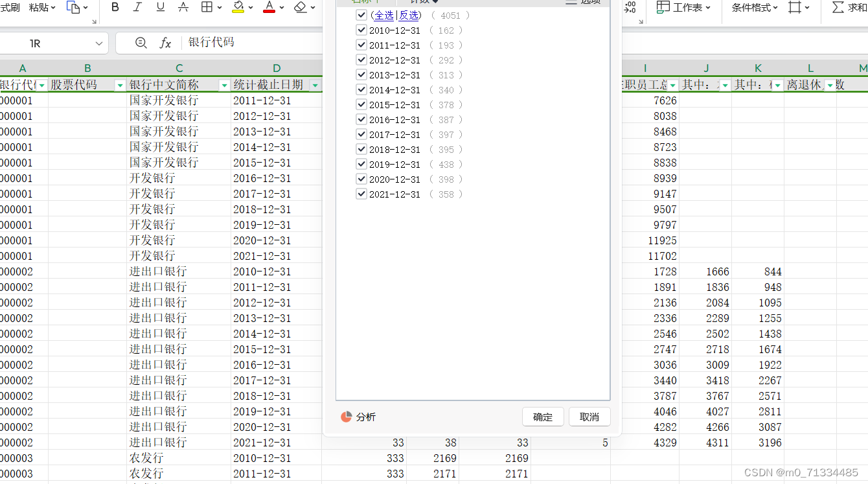Click the 全选 link
868x484 pixels.
(384, 15)
